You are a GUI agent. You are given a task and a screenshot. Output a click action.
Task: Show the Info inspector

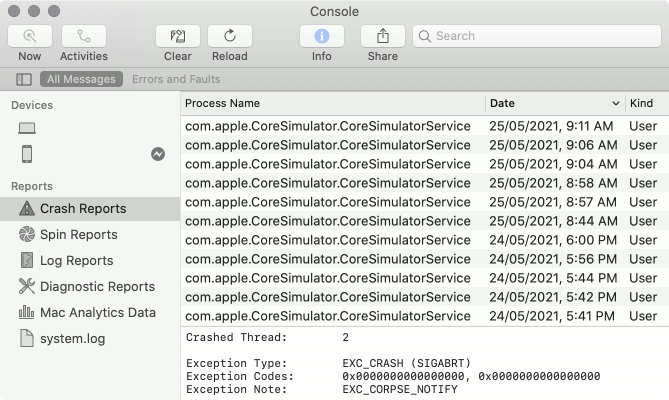coord(322,36)
